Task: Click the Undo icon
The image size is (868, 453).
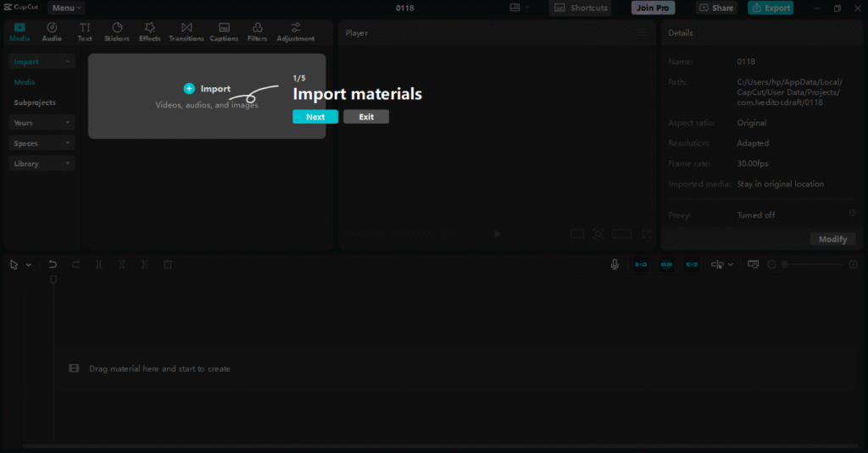Action: click(x=53, y=264)
